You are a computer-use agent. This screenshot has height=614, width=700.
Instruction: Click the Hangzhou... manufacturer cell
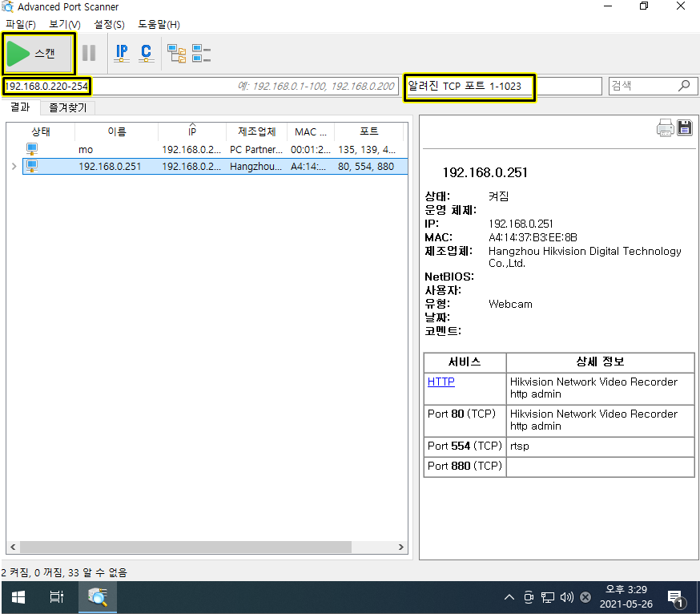[255, 167]
